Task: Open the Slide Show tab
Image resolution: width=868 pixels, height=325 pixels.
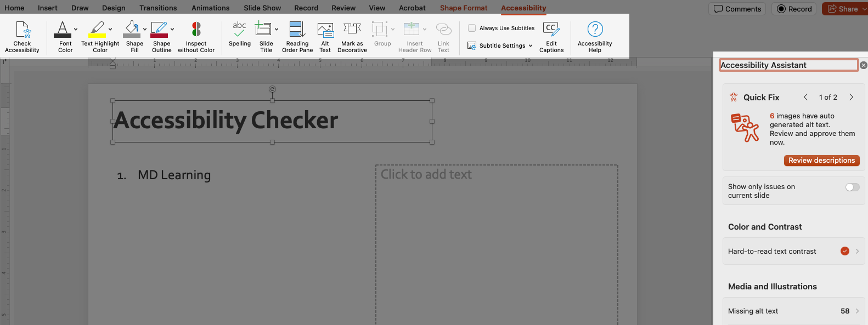Action: [x=262, y=8]
